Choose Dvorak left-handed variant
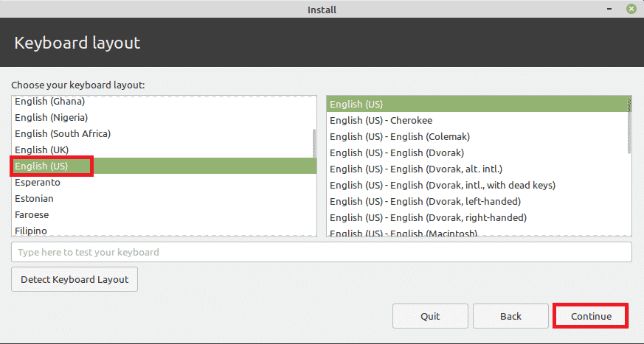 coord(425,202)
